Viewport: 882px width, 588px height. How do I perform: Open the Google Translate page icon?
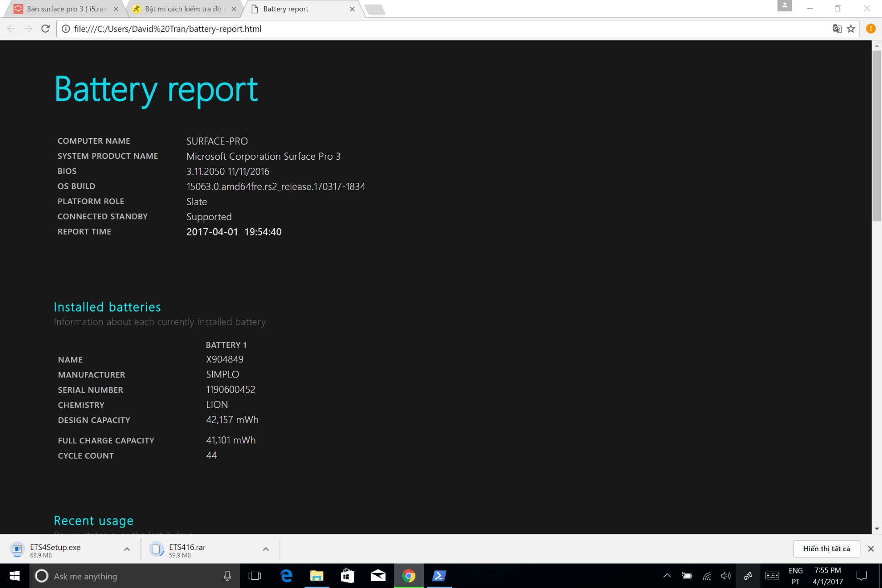(x=837, y=29)
